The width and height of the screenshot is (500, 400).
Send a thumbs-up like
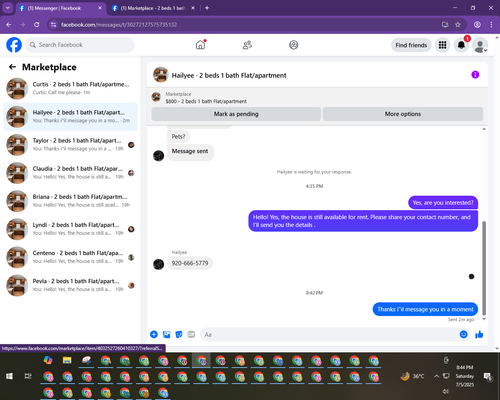(479, 334)
